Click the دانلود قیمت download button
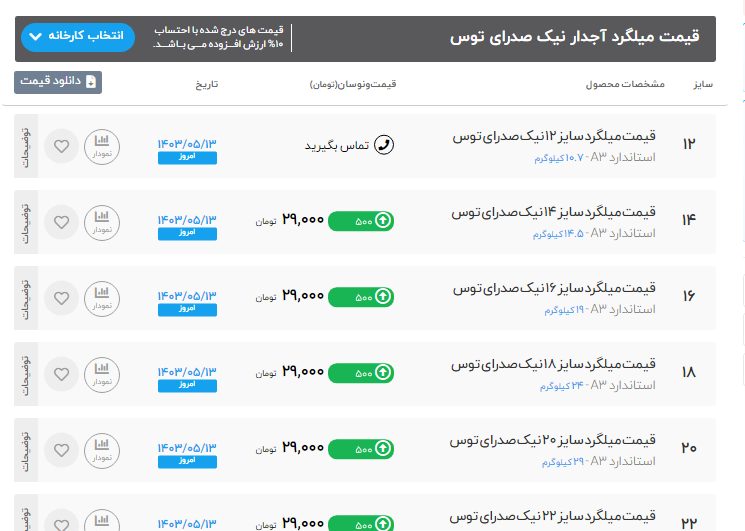This screenshot has height=531, width=745. (58, 82)
